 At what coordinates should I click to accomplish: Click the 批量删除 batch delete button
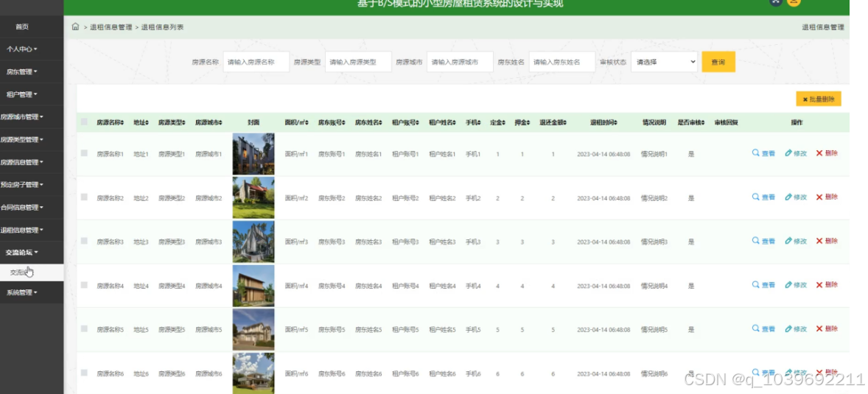pos(819,99)
